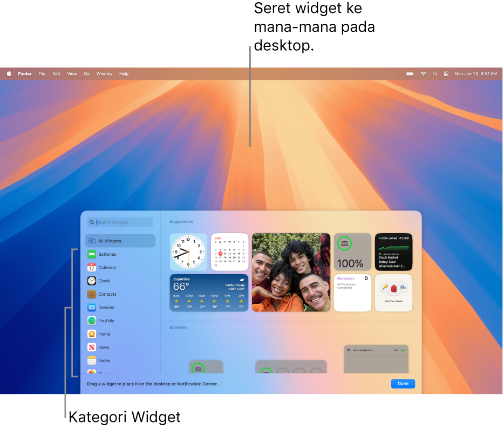This screenshot has height=429, width=504.
Task: Click the 100% Battery widget
Action: (x=352, y=252)
